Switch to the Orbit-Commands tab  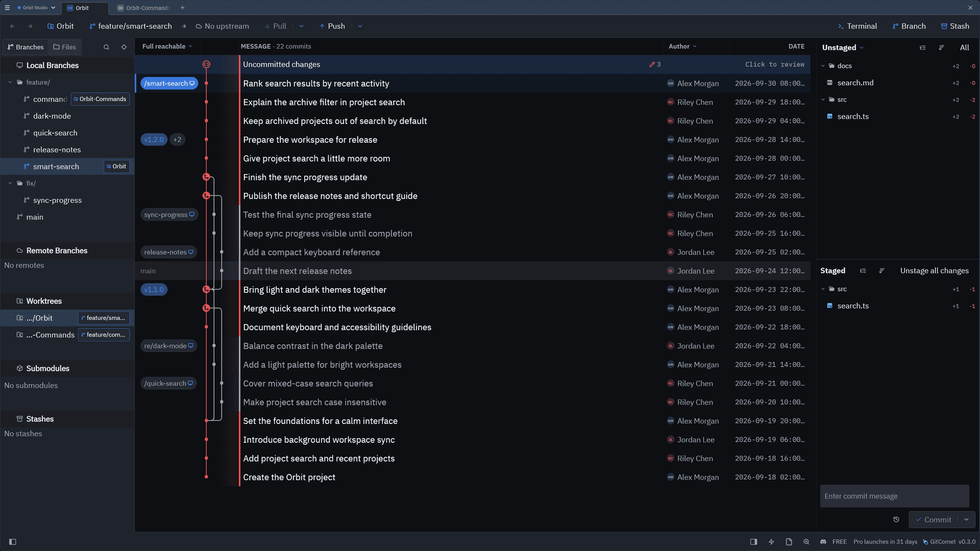click(x=143, y=8)
